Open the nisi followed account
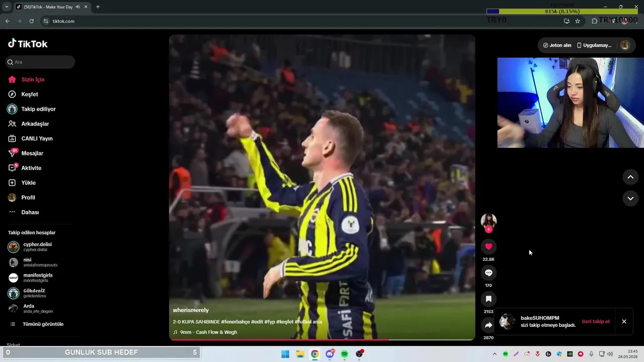This screenshot has height=362, width=644. (33, 262)
